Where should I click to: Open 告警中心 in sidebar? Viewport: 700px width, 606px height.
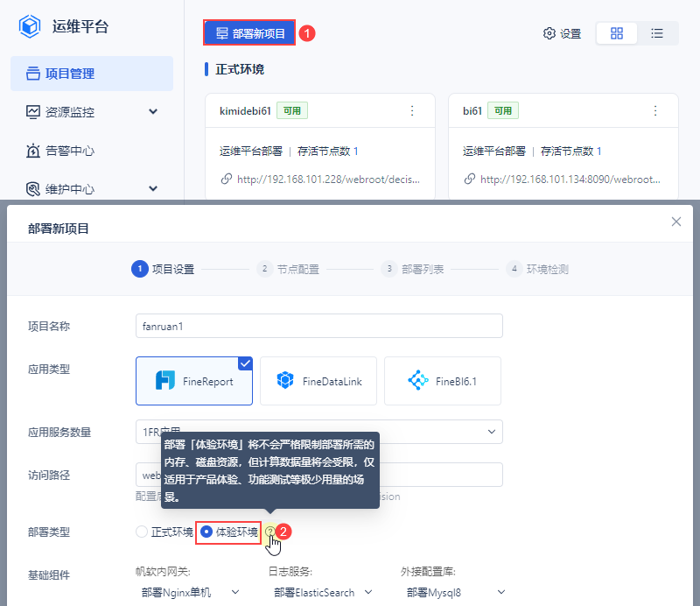pyautogui.click(x=92, y=151)
